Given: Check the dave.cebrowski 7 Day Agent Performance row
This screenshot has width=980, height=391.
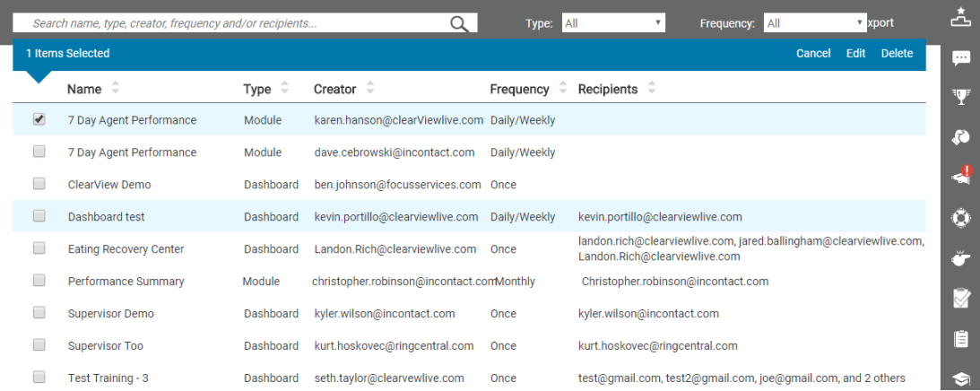Looking at the screenshot, I should (x=39, y=152).
